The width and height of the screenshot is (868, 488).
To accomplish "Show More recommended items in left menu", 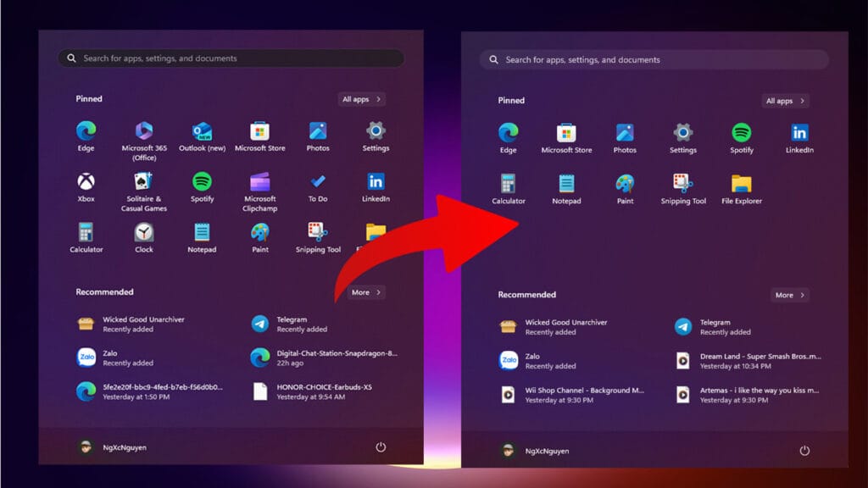I will tap(366, 292).
